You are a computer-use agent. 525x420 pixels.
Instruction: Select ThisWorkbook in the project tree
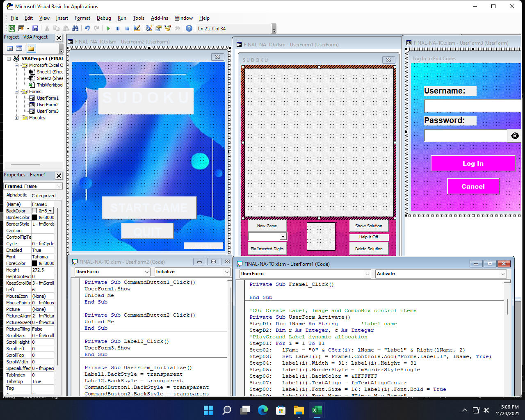(50, 85)
